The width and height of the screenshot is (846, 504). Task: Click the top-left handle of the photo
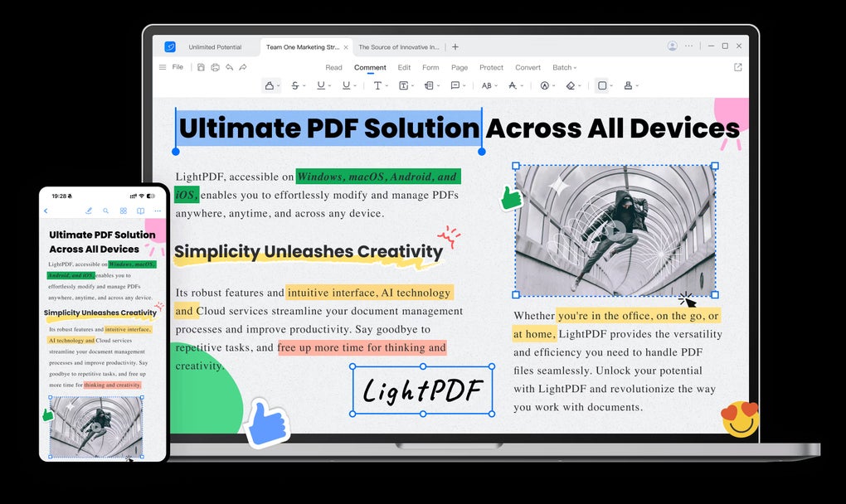(x=516, y=166)
